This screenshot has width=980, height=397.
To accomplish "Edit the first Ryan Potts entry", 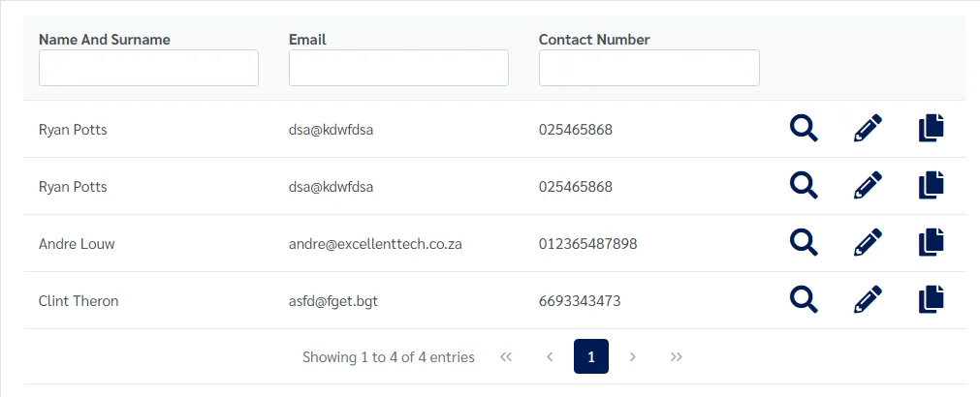I will pos(868,129).
